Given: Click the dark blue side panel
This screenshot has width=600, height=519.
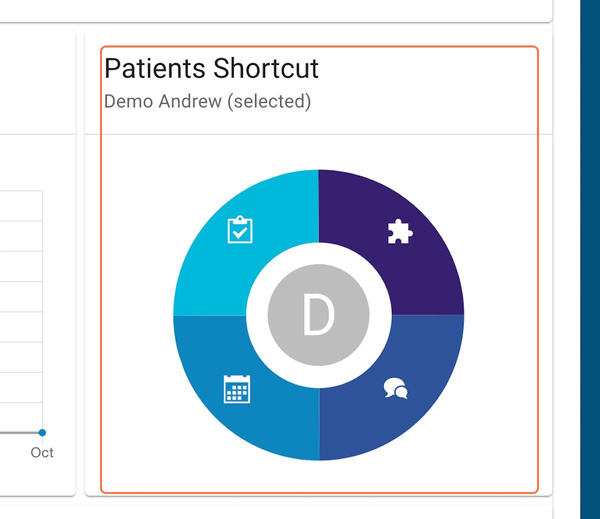Looking at the screenshot, I should point(590,260).
